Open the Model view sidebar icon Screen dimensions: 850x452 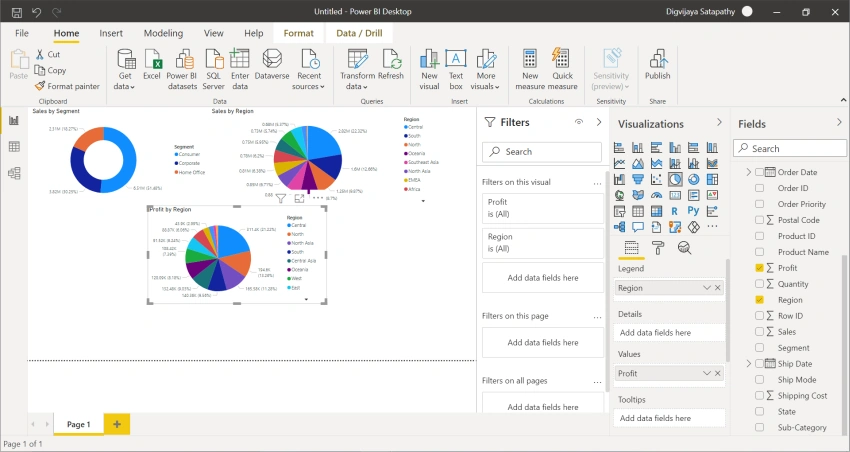pyautogui.click(x=14, y=173)
